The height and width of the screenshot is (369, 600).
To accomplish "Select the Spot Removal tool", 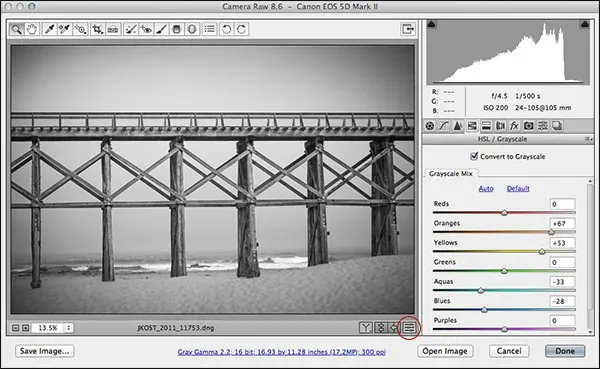I will (130, 29).
